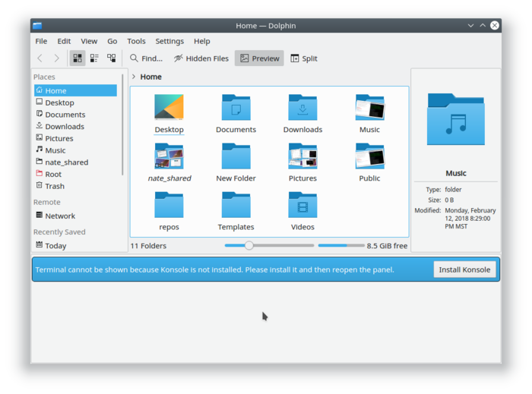This screenshot has height=394, width=532.
Task: Go back with the left arrow
Action: point(40,58)
